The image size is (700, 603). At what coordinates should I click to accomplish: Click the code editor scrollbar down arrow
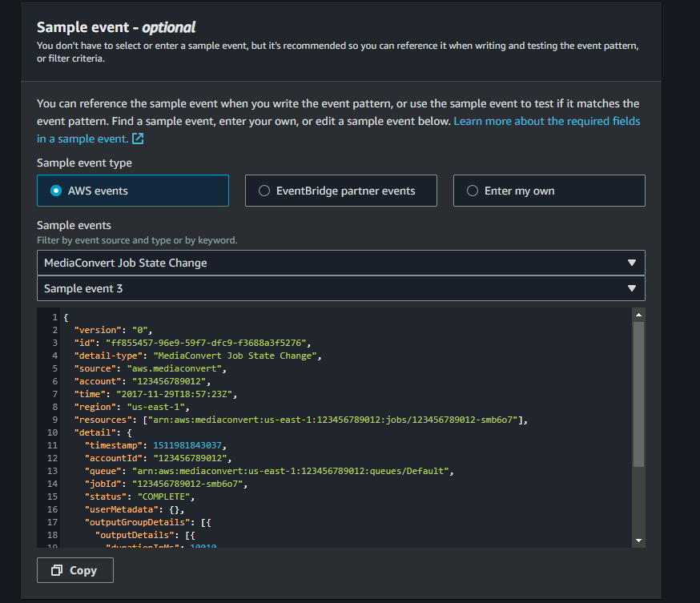tap(638, 541)
